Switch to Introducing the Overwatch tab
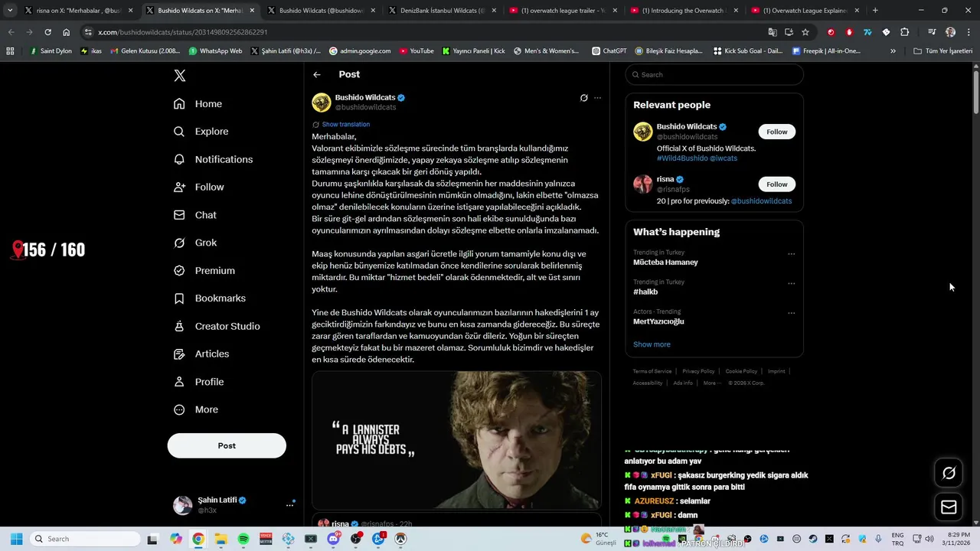Viewport: 980px width, 551px height. pyautogui.click(x=682, y=11)
